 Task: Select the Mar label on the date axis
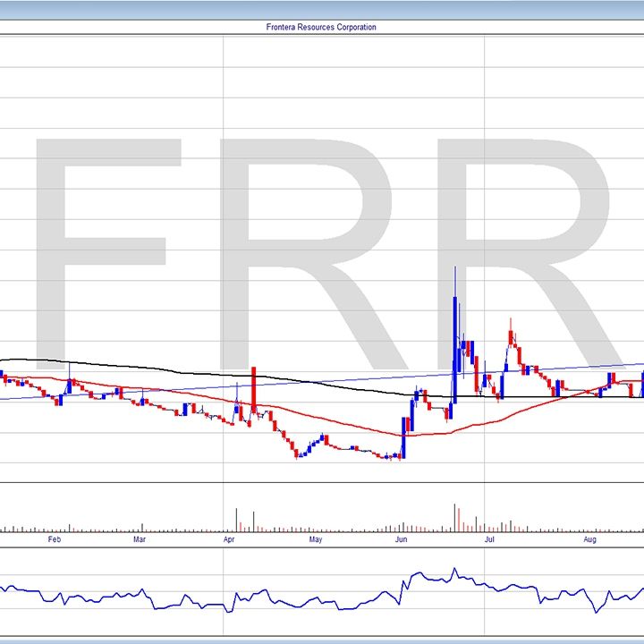pos(140,540)
